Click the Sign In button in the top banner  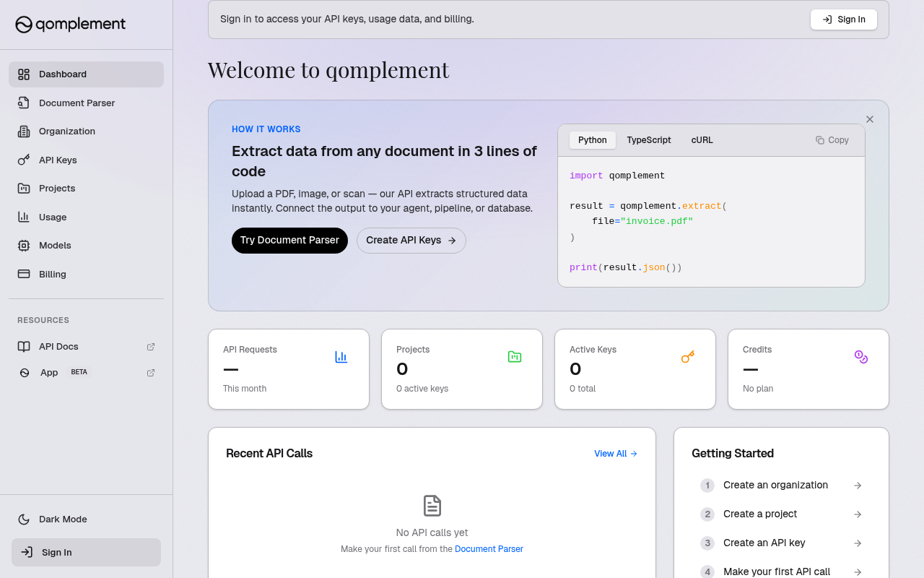pyautogui.click(x=844, y=20)
